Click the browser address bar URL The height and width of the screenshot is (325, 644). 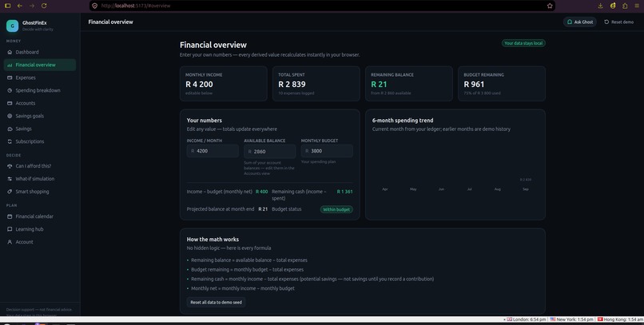136,6
